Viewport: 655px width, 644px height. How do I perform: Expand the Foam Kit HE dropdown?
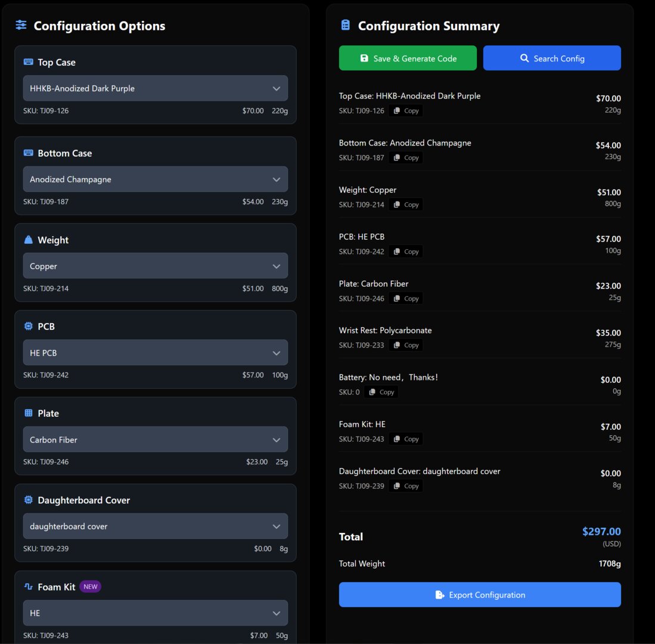click(155, 613)
